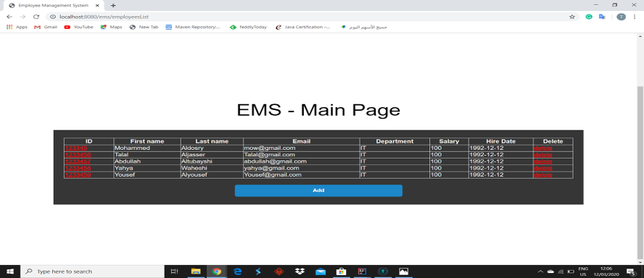Open the Photos app on the taskbar

click(404, 271)
